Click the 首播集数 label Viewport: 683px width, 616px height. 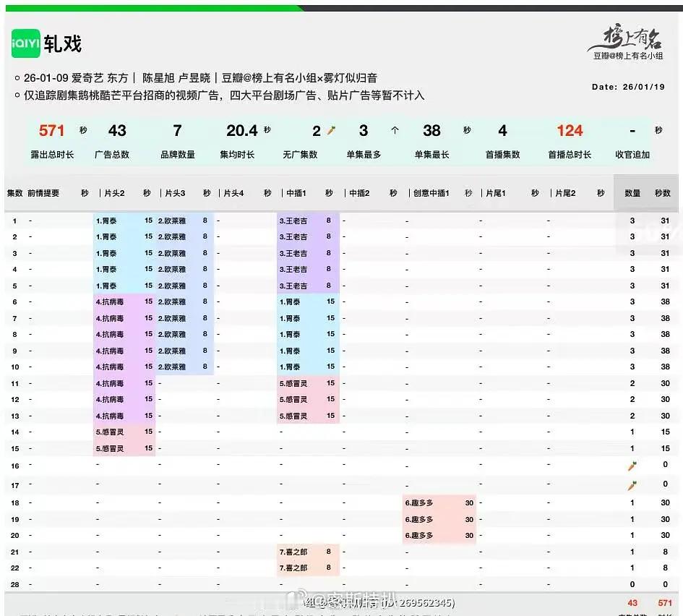tap(502, 155)
